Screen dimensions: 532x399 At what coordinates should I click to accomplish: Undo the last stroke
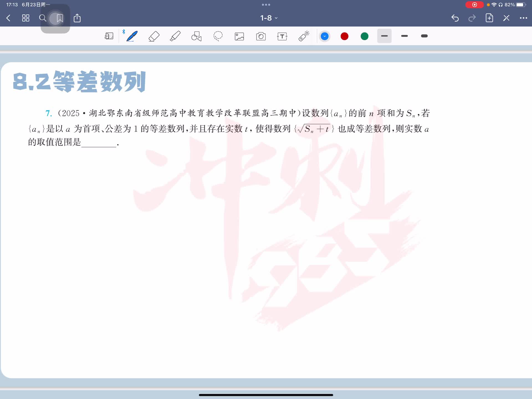click(455, 18)
